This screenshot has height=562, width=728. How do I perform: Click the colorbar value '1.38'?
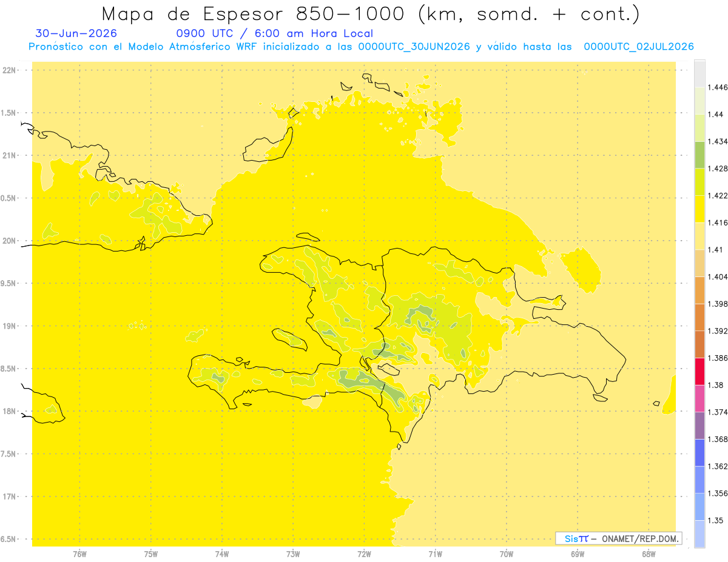coord(715,385)
